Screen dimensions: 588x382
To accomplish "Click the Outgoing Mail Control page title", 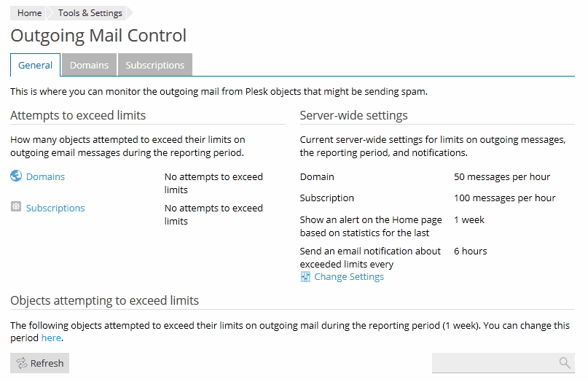I will tap(98, 36).
